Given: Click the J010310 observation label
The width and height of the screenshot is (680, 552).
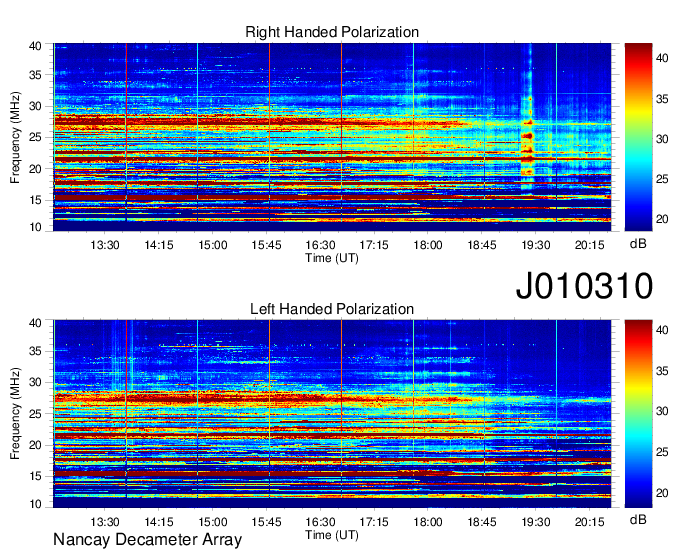Looking at the screenshot, I should coord(584,286).
